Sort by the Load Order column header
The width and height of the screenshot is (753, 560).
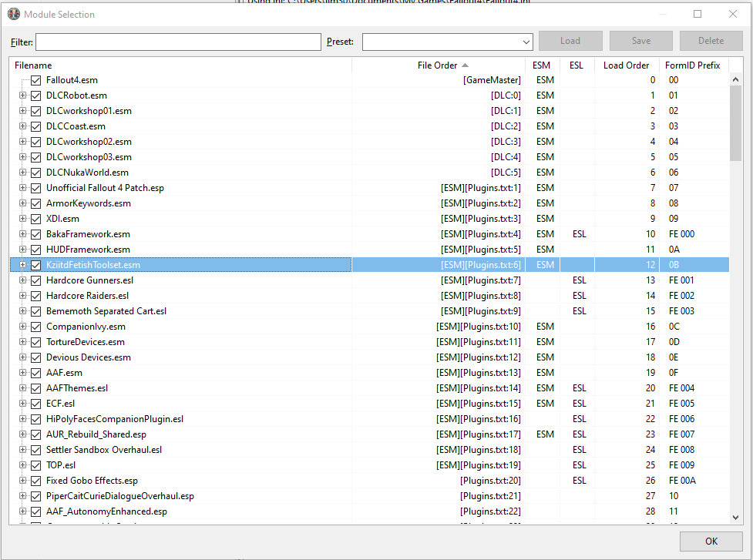point(627,65)
